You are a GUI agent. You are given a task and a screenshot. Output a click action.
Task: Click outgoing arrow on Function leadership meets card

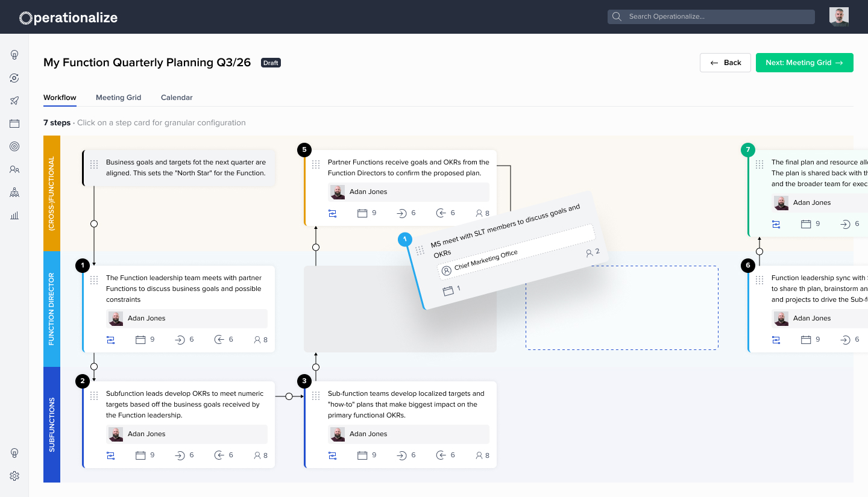coord(219,340)
